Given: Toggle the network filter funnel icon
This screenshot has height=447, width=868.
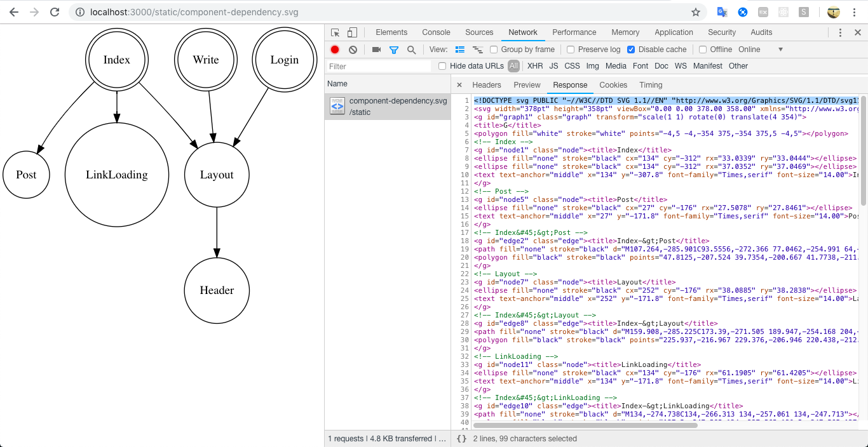Looking at the screenshot, I should pyautogui.click(x=394, y=50).
